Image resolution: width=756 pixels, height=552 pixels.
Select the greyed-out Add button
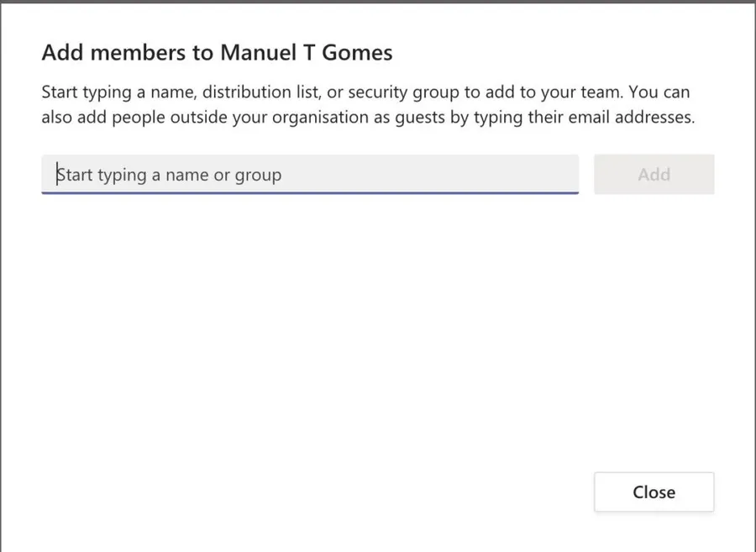click(x=654, y=175)
